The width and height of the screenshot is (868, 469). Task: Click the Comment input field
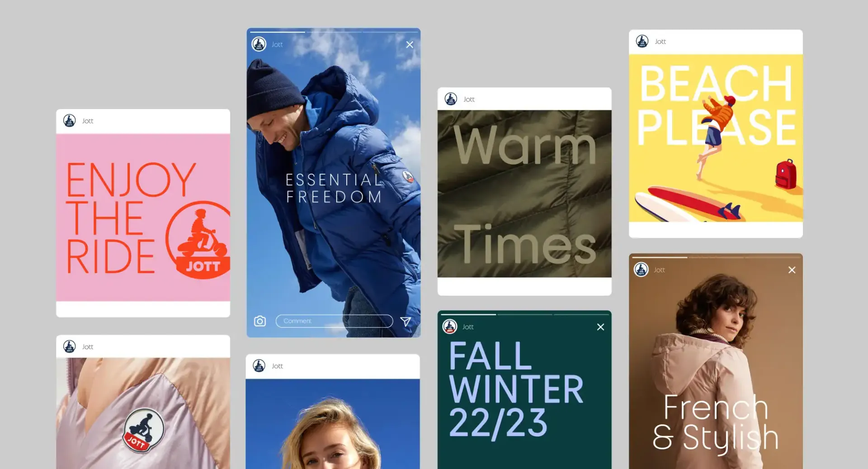334,321
